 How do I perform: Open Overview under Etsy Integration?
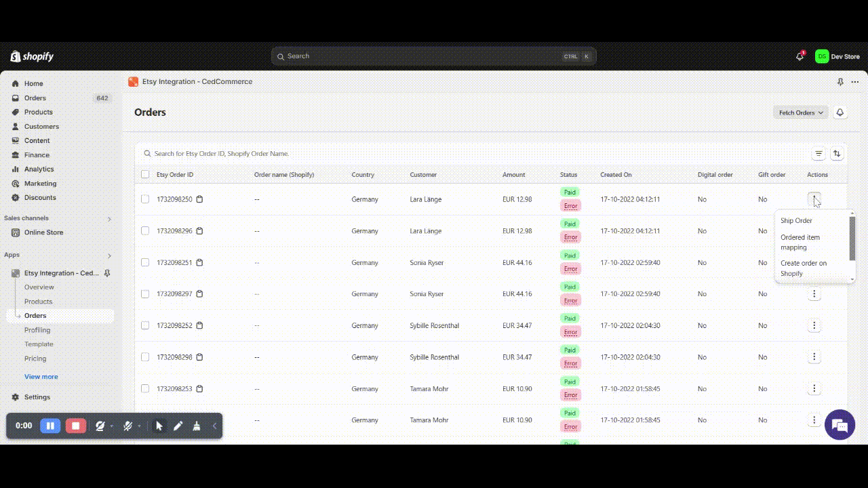click(39, 287)
